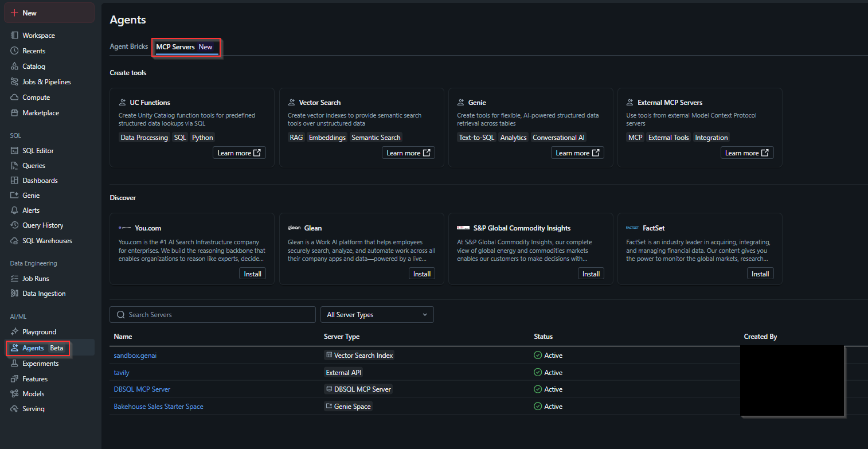The width and height of the screenshot is (868, 449).
Task: Open the tavily server details
Action: coord(122,372)
